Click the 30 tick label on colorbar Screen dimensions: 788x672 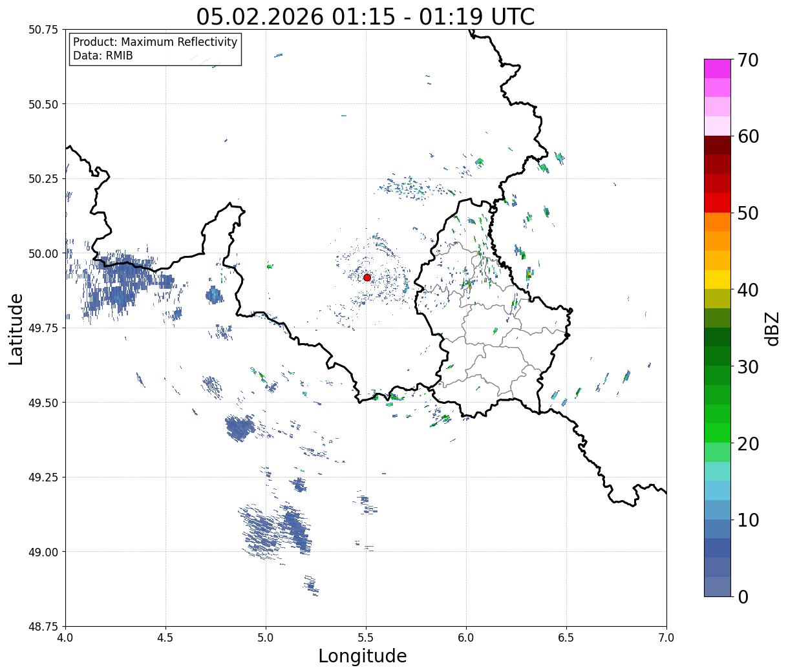pyautogui.click(x=748, y=366)
